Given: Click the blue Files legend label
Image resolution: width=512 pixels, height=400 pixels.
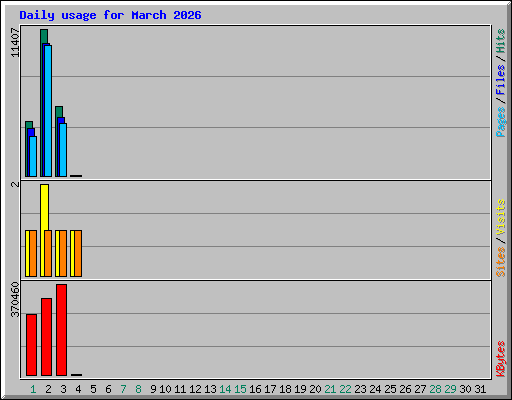Looking at the screenshot, I should pyautogui.click(x=501, y=80).
